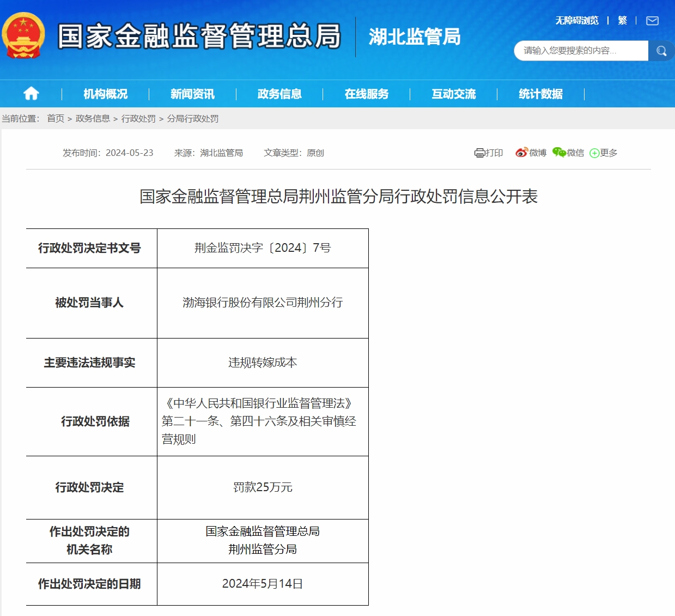The image size is (675, 616).
Task: Share via the WeChat icon
Action: (x=559, y=153)
